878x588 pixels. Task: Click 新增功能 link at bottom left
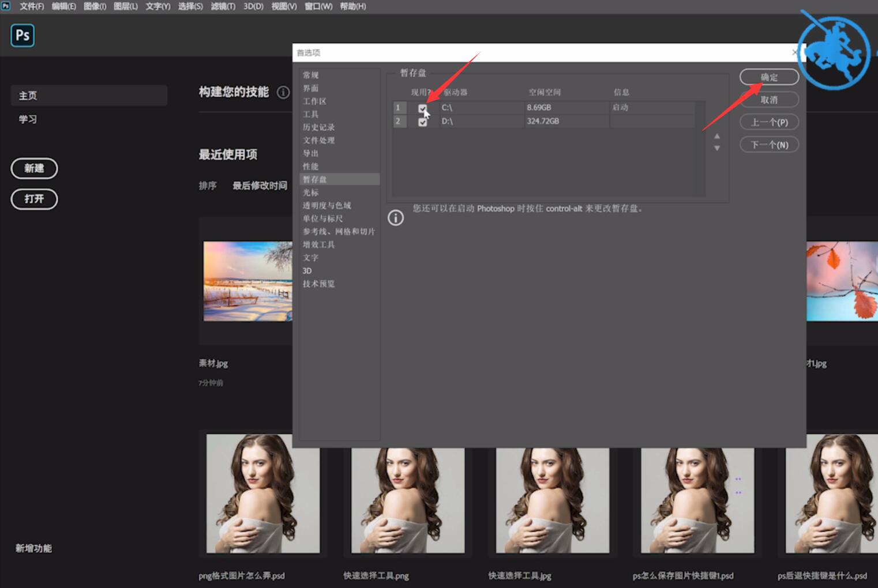33,548
